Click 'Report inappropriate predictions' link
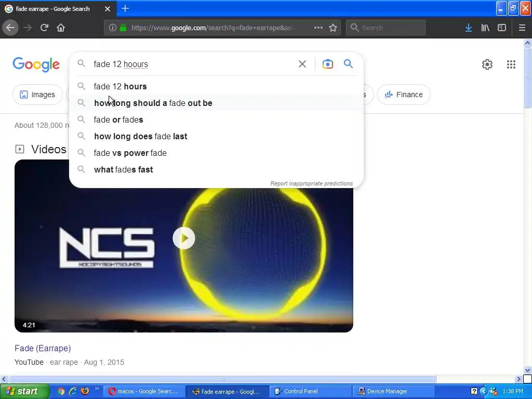Image resolution: width=532 pixels, height=399 pixels. tap(312, 183)
